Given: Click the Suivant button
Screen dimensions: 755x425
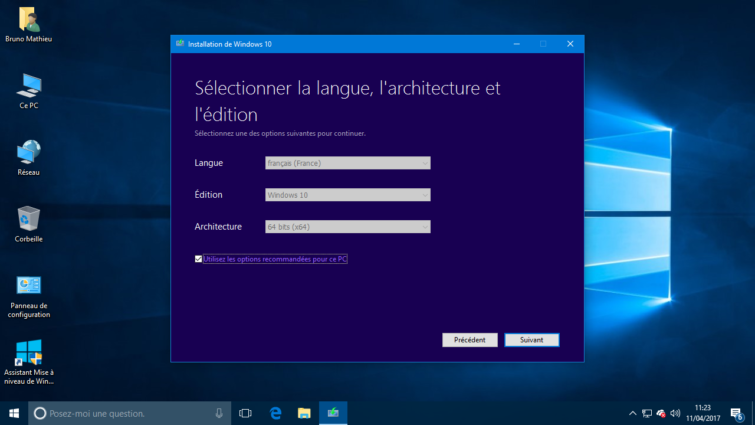Looking at the screenshot, I should tap(532, 340).
